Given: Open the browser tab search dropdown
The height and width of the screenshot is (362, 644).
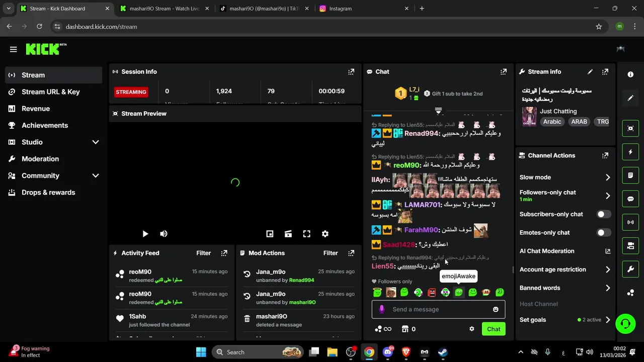Looking at the screenshot, I should [9, 9].
